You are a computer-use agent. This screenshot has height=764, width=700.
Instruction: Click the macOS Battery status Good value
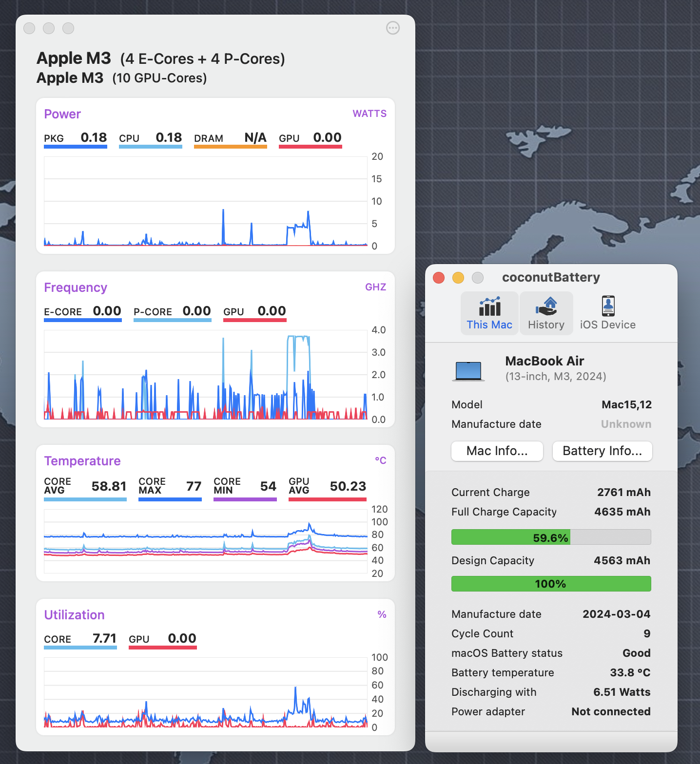637,653
